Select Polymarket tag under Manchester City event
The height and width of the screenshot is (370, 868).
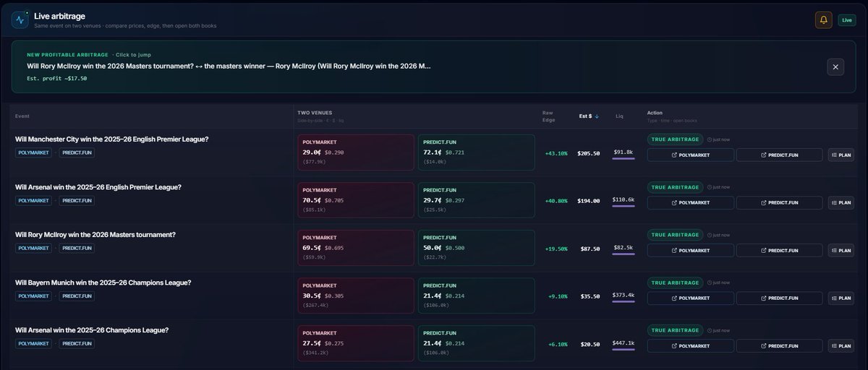point(33,153)
